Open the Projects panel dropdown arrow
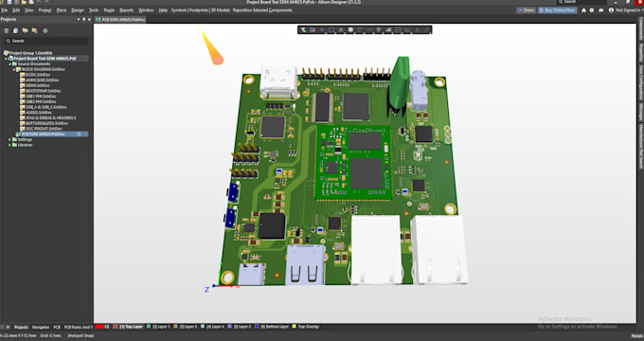The image size is (644, 341). (79, 19)
